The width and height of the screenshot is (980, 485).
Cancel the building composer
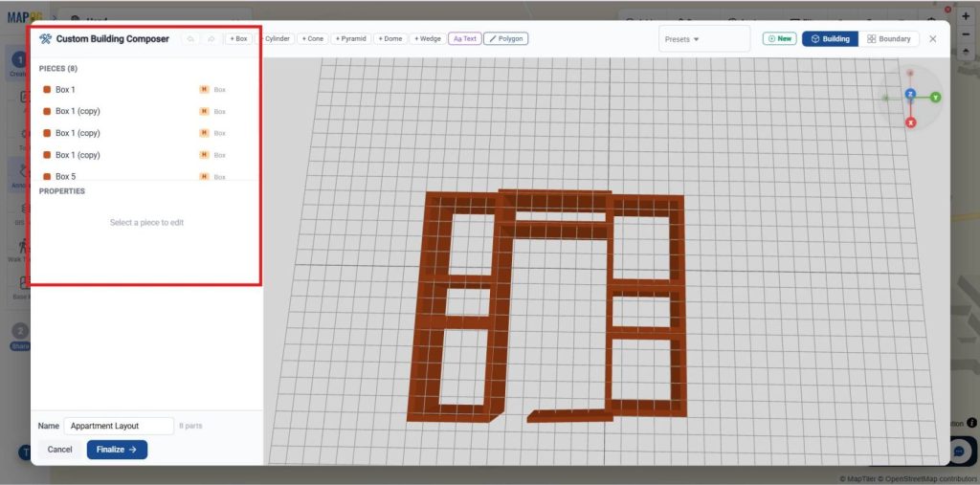point(60,450)
